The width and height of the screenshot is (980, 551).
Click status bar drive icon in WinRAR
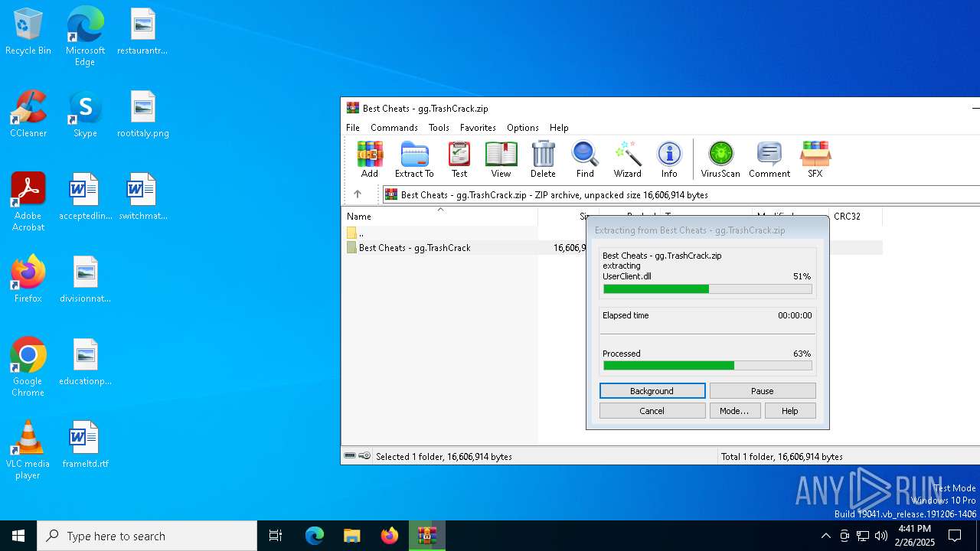pyautogui.click(x=350, y=455)
